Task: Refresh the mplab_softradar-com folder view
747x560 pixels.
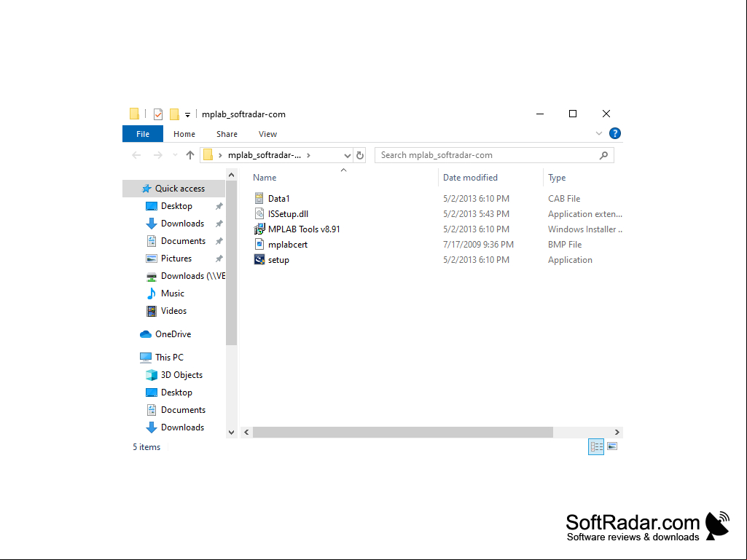Action: tap(360, 155)
